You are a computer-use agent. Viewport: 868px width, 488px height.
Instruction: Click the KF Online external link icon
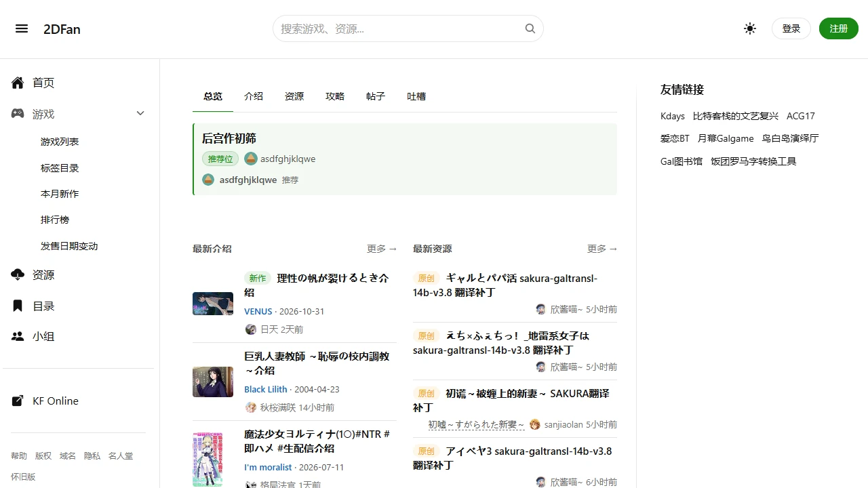pos(18,401)
